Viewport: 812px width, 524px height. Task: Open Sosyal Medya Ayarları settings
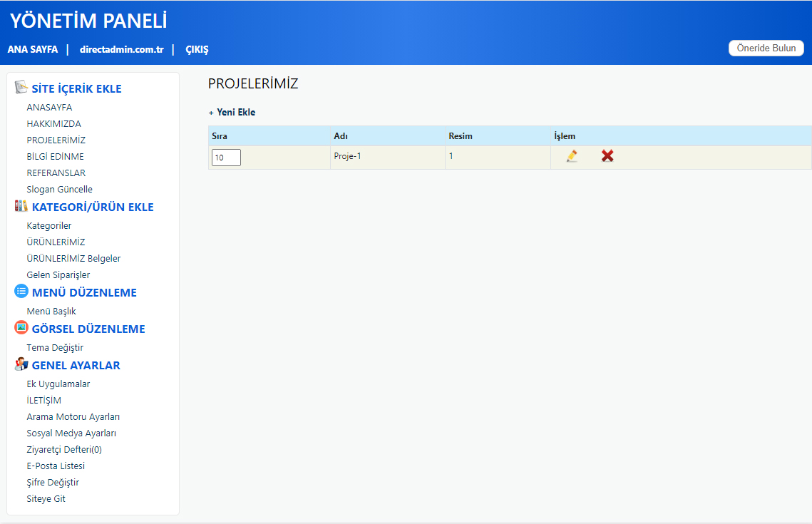coord(71,433)
